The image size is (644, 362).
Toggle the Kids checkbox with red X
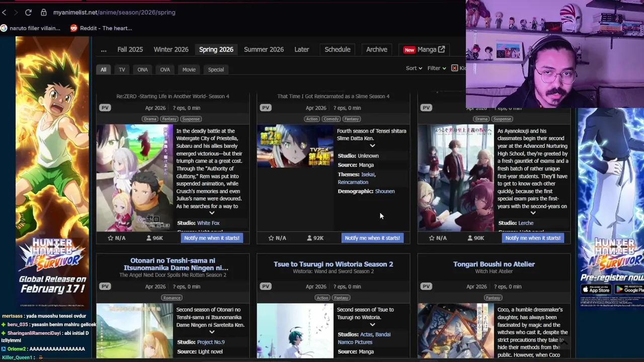tap(454, 68)
